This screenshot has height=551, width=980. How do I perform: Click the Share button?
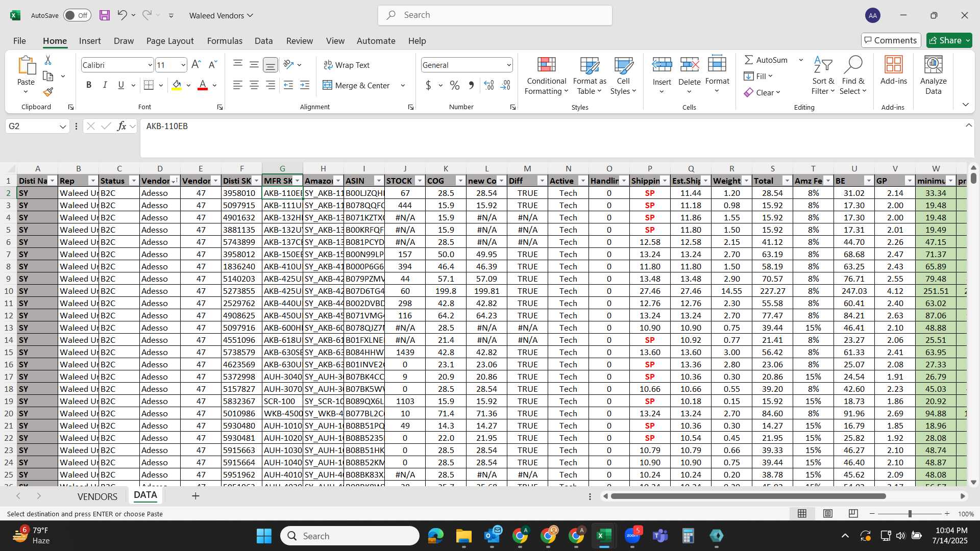tap(949, 40)
